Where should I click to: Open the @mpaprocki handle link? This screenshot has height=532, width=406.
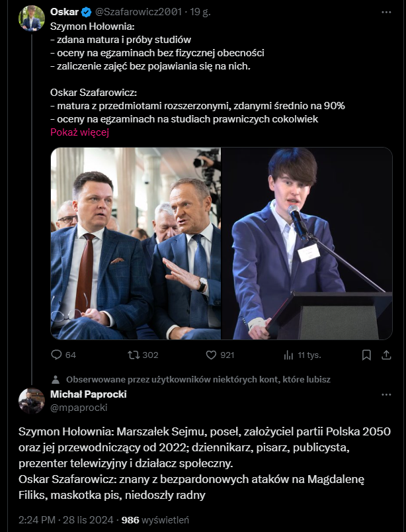(x=69, y=407)
